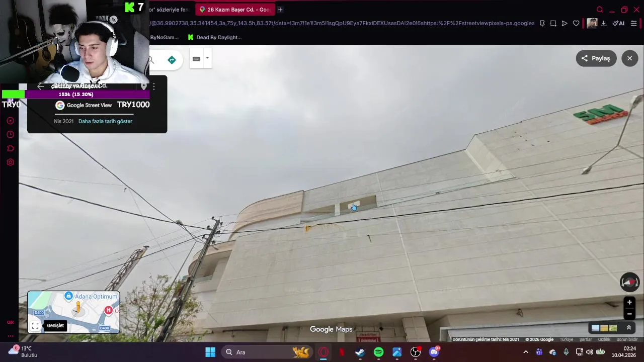Click the Adana Optimum minimap thumbnail
Viewport: 644px width, 362px height.
click(x=73, y=312)
